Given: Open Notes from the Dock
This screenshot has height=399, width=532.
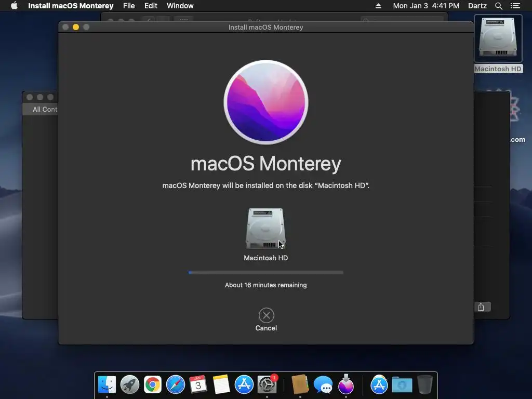Looking at the screenshot, I should pyautogui.click(x=221, y=385).
